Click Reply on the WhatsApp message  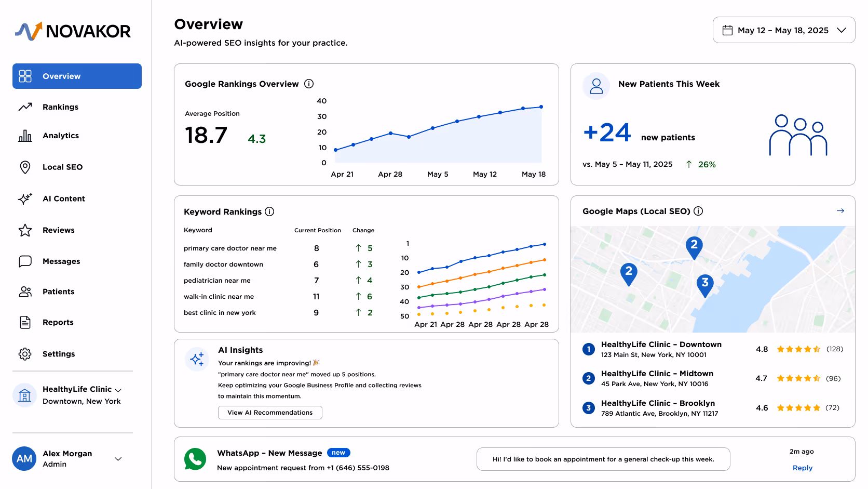coord(803,468)
